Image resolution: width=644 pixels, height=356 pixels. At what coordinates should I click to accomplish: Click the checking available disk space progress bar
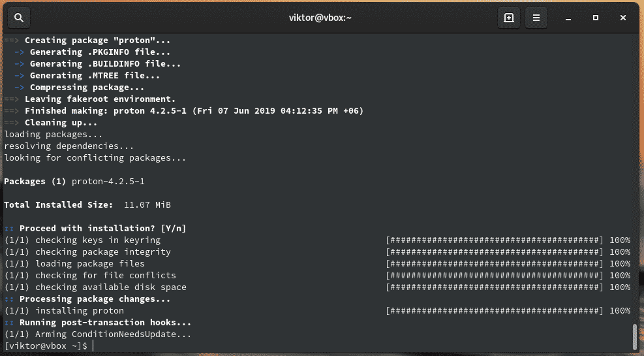pyautogui.click(x=495, y=287)
